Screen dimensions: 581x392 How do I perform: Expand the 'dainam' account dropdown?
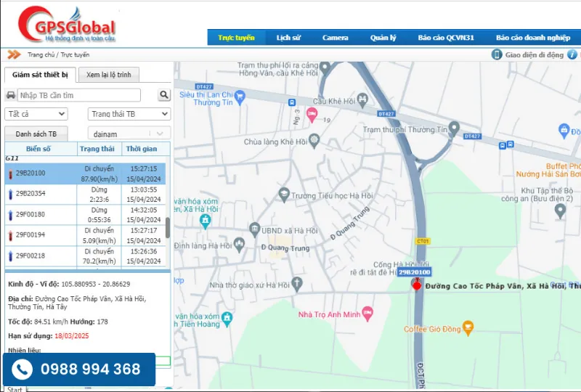(x=129, y=134)
